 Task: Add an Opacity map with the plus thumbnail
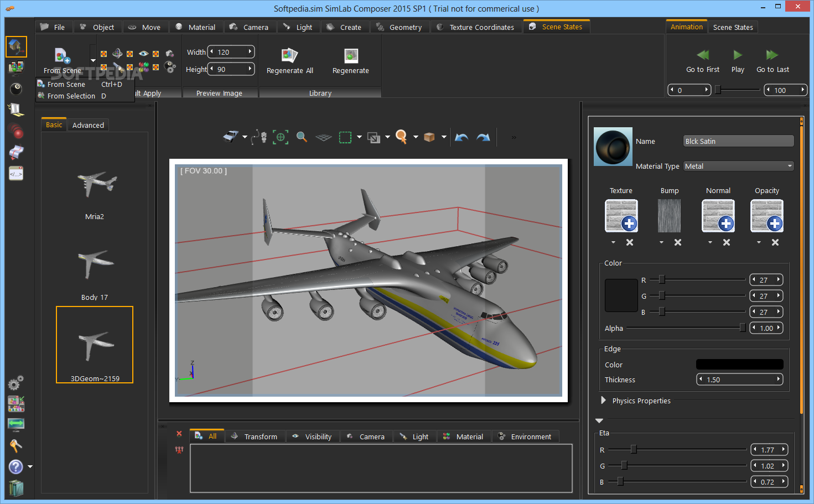(x=767, y=216)
